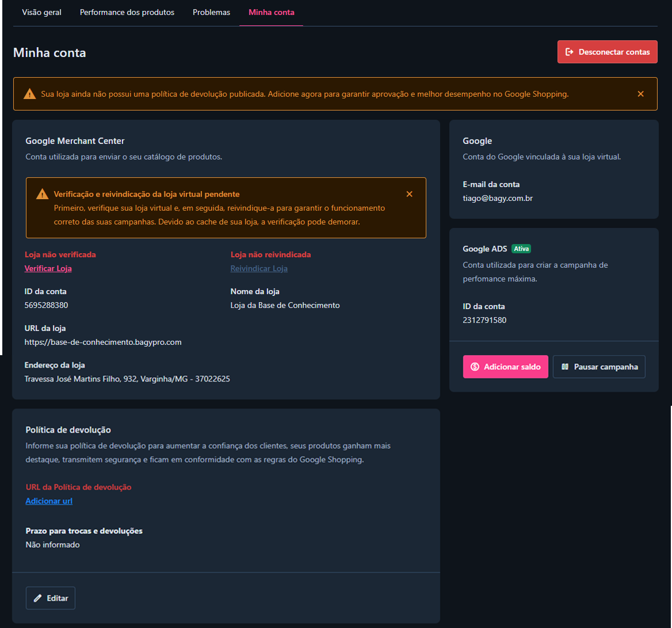
Task: Click the Adicionar url link
Action: [49, 501]
